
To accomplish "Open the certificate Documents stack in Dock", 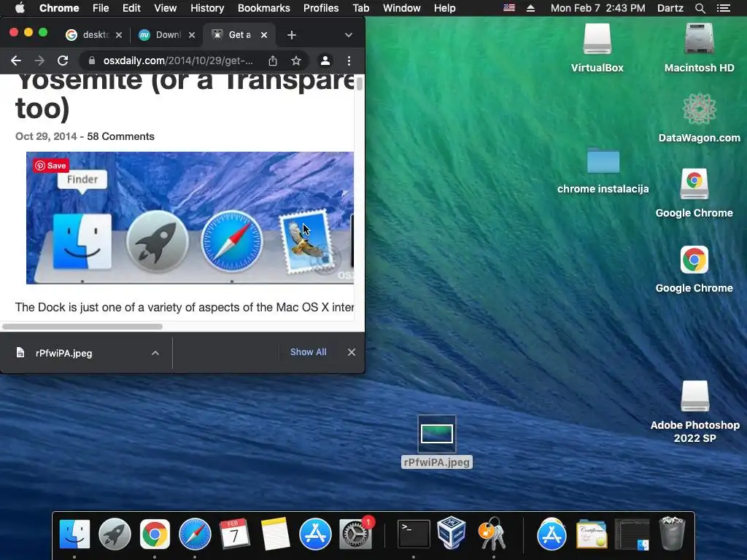I will pos(592,534).
